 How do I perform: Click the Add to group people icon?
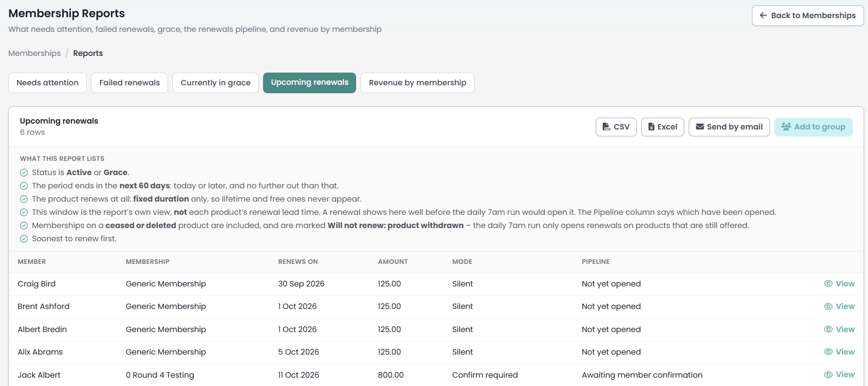(x=786, y=127)
